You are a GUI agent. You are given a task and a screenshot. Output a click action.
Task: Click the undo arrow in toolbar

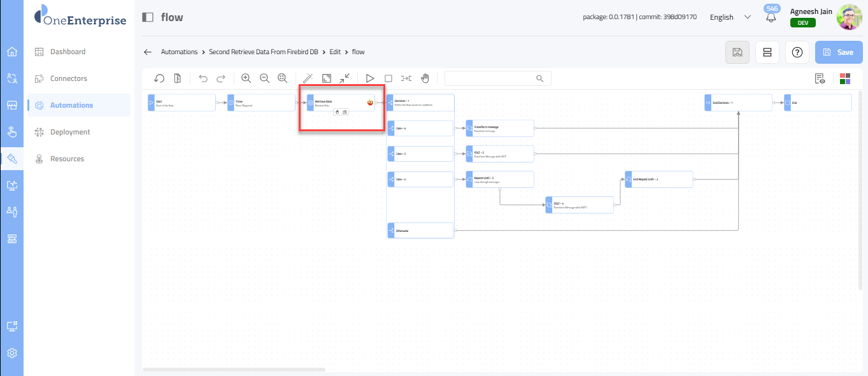coord(203,78)
